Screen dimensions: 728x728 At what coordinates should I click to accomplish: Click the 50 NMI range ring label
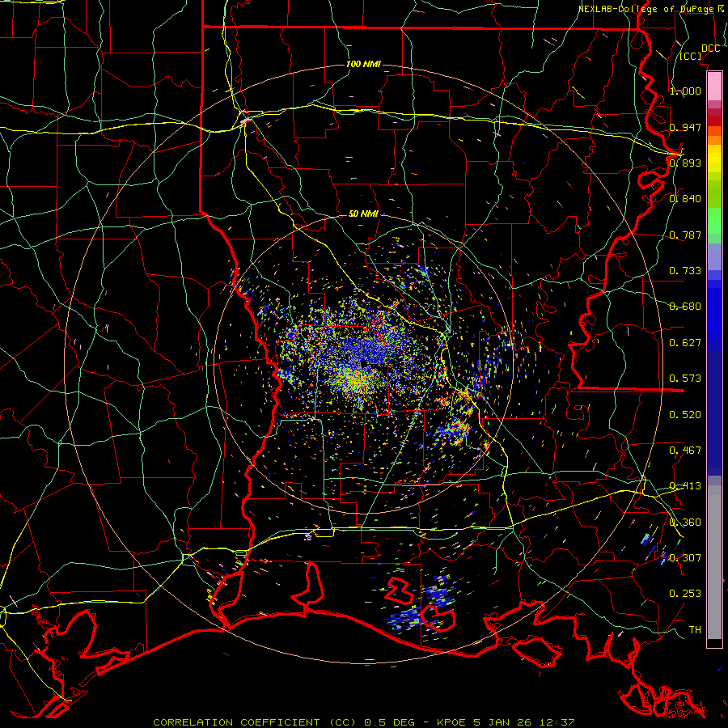(x=363, y=214)
